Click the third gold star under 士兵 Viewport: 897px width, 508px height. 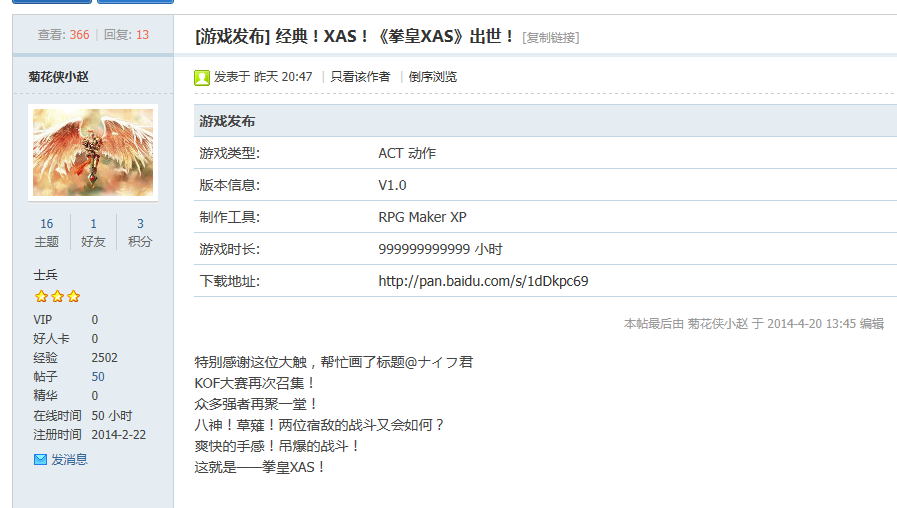(73, 296)
